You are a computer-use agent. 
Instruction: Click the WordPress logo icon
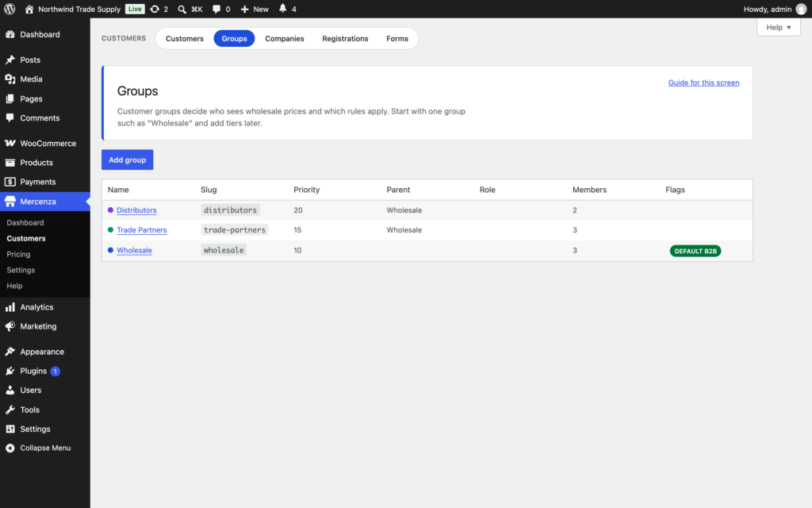pyautogui.click(x=10, y=9)
